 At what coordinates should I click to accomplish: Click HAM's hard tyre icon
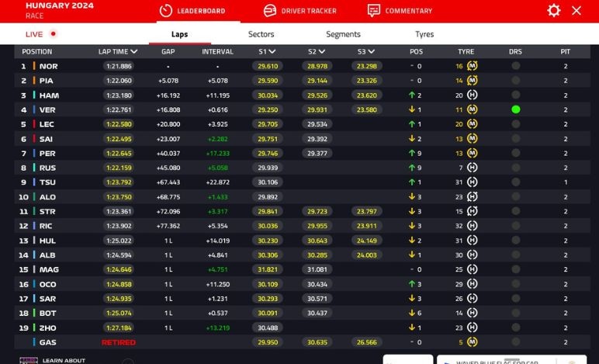[472, 95]
